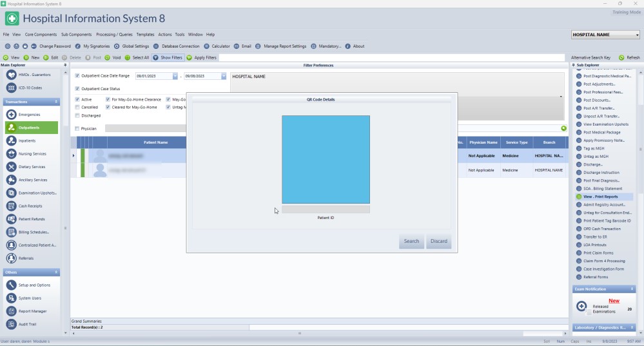644x346 pixels.
Task: Click the Nursing Services icon
Action: click(12, 154)
